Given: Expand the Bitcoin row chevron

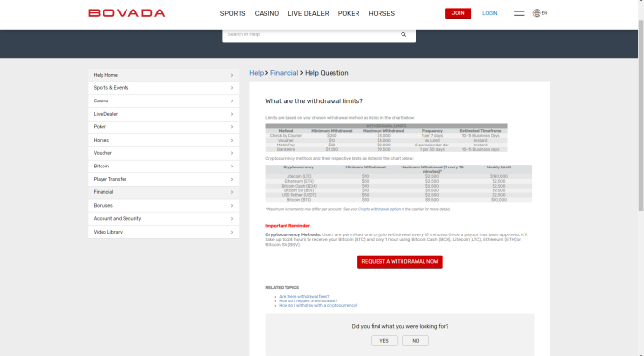Looking at the screenshot, I should 232,167.
